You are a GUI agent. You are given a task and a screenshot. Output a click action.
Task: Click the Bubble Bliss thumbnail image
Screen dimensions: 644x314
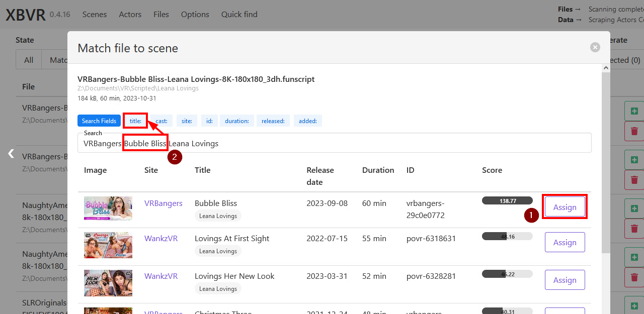[108, 208]
